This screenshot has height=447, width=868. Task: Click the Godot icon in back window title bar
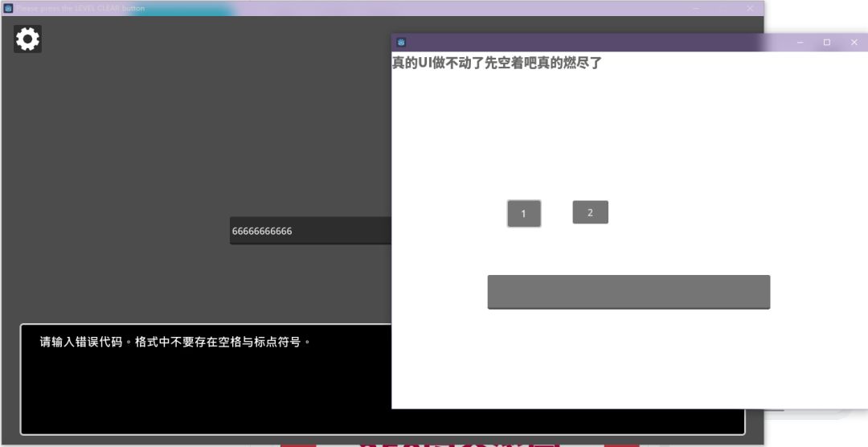tap(8, 8)
